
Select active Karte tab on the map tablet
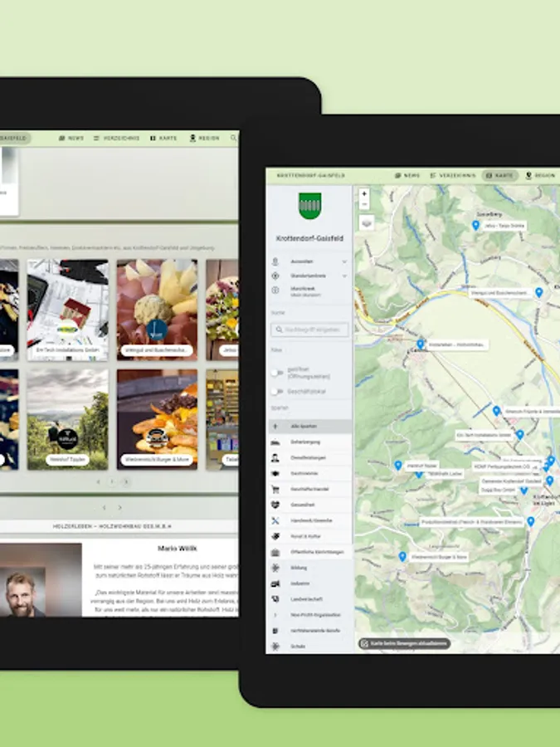click(x=499, y=176)
